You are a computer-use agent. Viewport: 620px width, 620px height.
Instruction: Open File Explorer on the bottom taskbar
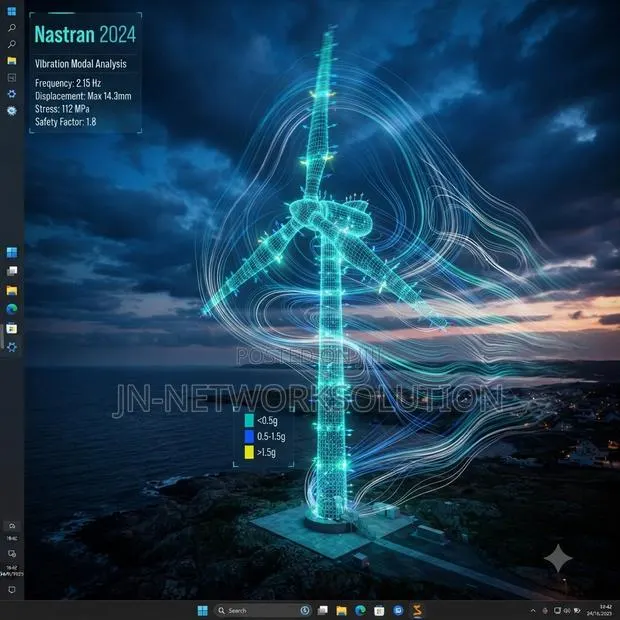click(341, 611)
